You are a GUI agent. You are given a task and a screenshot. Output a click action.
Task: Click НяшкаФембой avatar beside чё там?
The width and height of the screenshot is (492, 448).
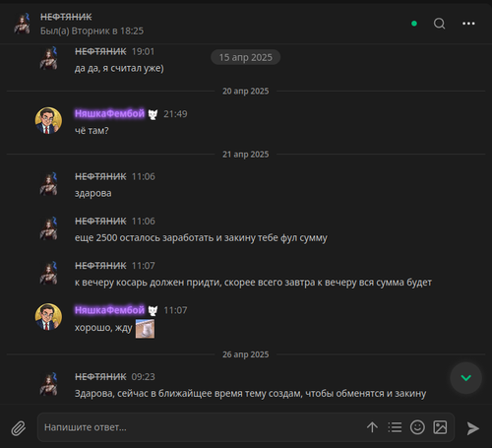click(48, 120)
